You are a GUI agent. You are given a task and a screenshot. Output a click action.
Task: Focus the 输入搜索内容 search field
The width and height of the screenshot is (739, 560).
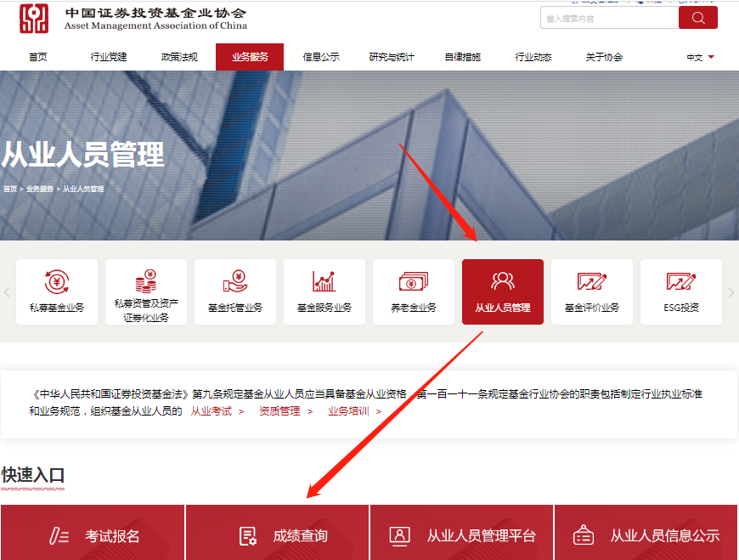tap(609, 18)
